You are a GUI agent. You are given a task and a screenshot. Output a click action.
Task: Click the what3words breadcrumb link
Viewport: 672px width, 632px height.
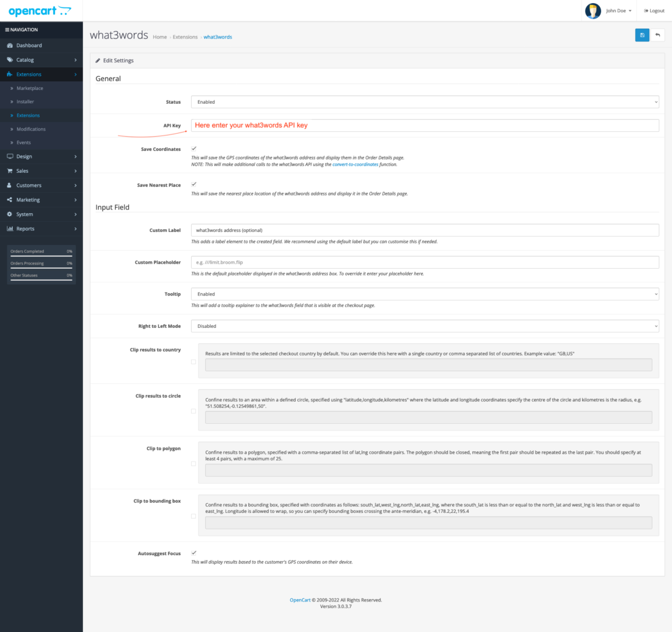coord(217,37)
